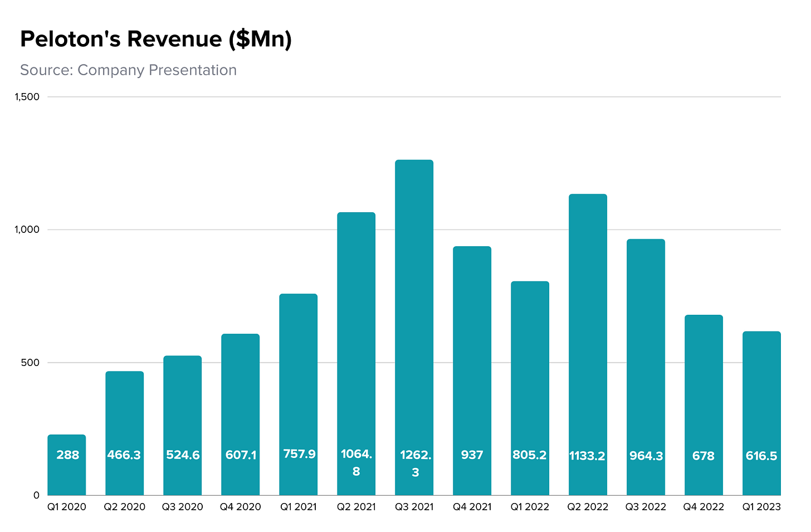
Task: Click the Q3 2022 x-axis label
Action: click(646, 507)
